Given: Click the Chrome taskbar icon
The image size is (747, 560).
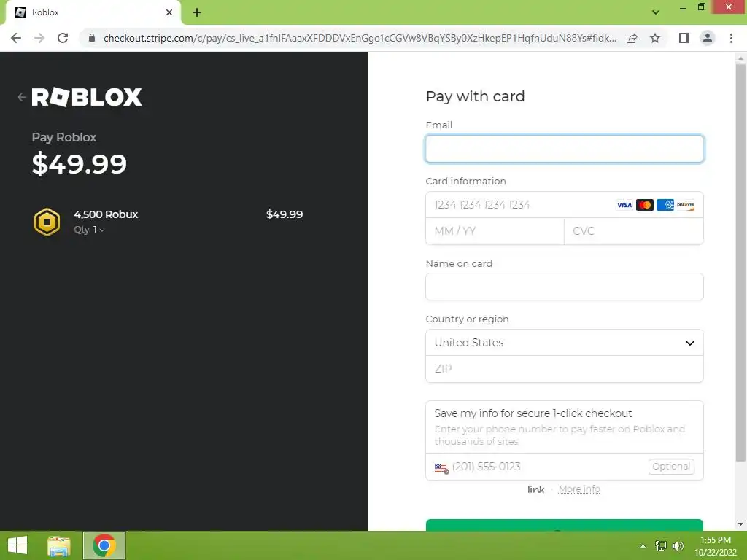Looking at the screenshot, I should 104,545.
